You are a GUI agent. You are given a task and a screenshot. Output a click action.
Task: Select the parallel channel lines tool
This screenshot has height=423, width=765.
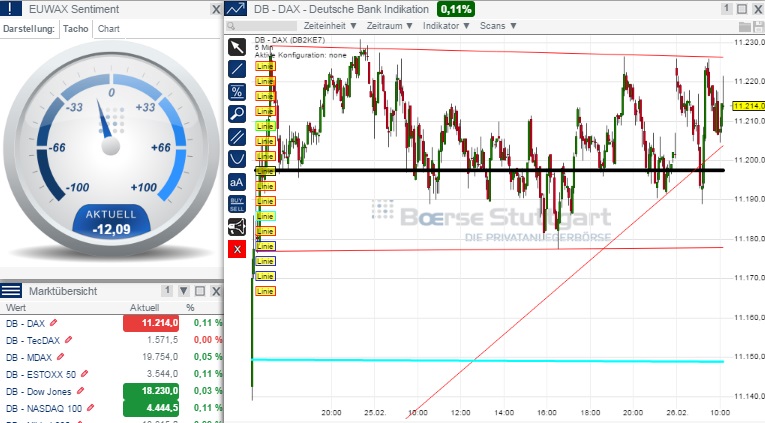click(237, 137)
